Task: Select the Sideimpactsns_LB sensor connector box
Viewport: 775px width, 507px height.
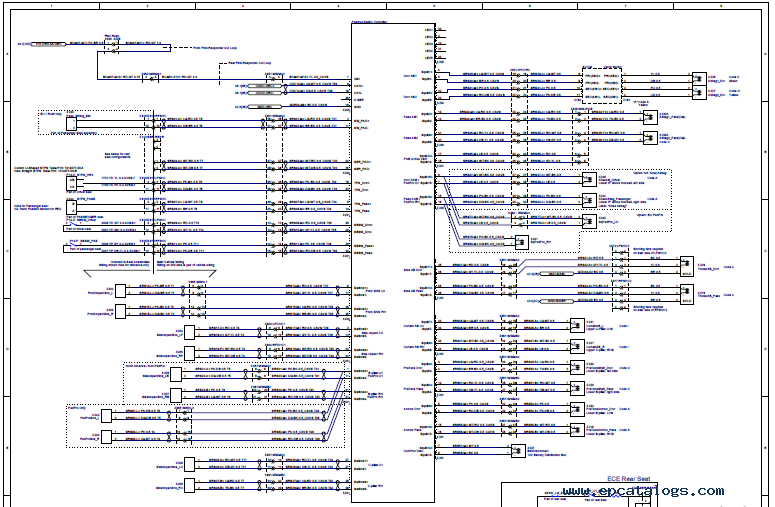Action: 176,374
